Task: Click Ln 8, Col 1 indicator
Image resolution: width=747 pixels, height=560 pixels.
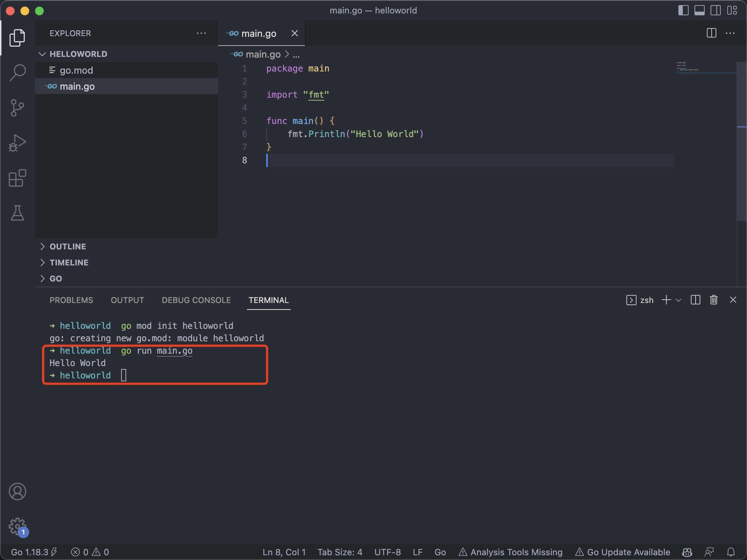Action: point(284,552)
